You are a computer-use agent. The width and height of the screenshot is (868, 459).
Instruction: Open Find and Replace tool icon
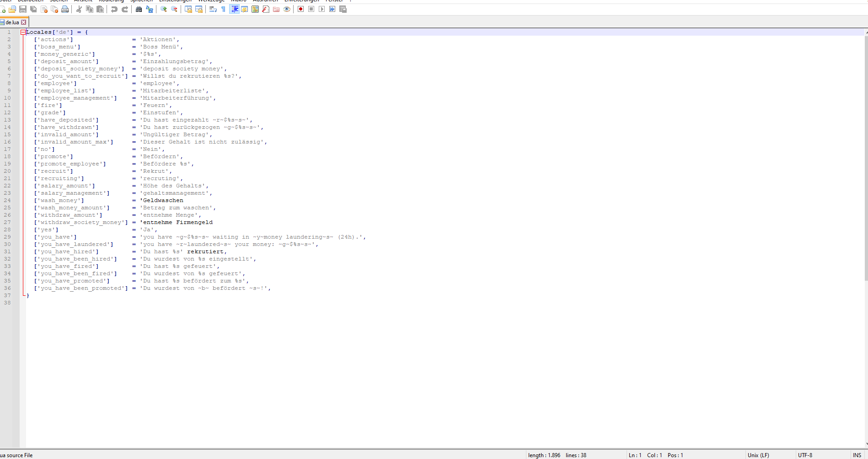(x=150, y=9)
